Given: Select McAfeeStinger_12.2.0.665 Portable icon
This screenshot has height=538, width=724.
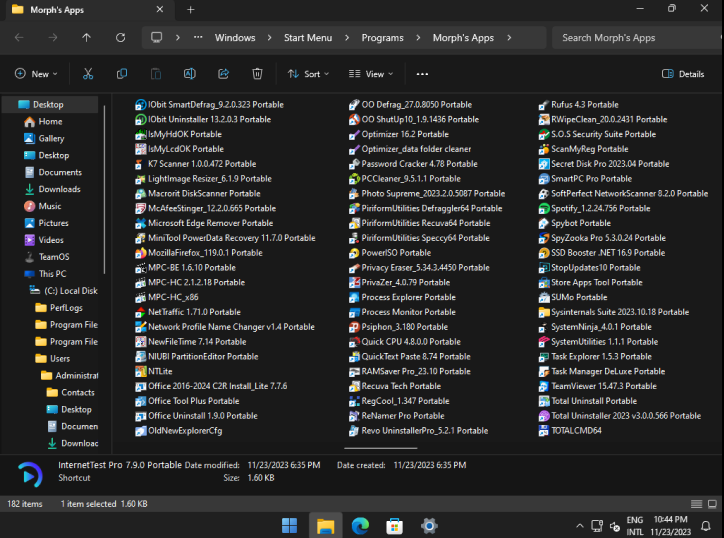Looking at the screenshot, I should tap(140, 209).
